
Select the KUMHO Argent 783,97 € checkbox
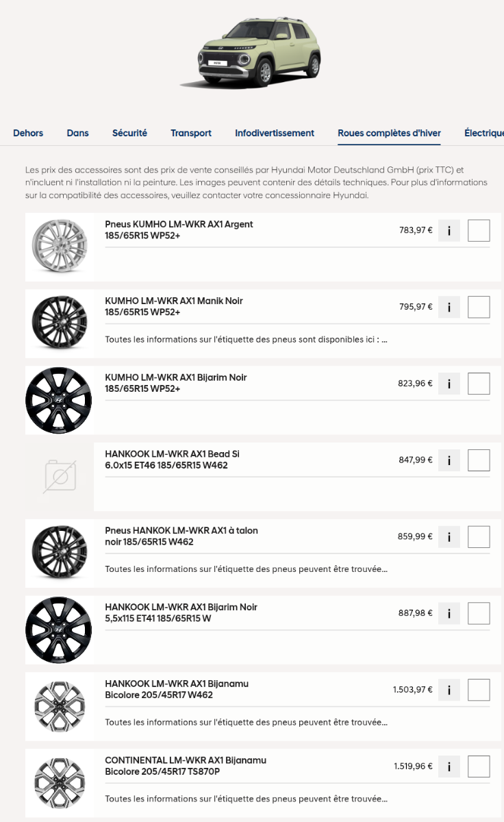point(479,231)
